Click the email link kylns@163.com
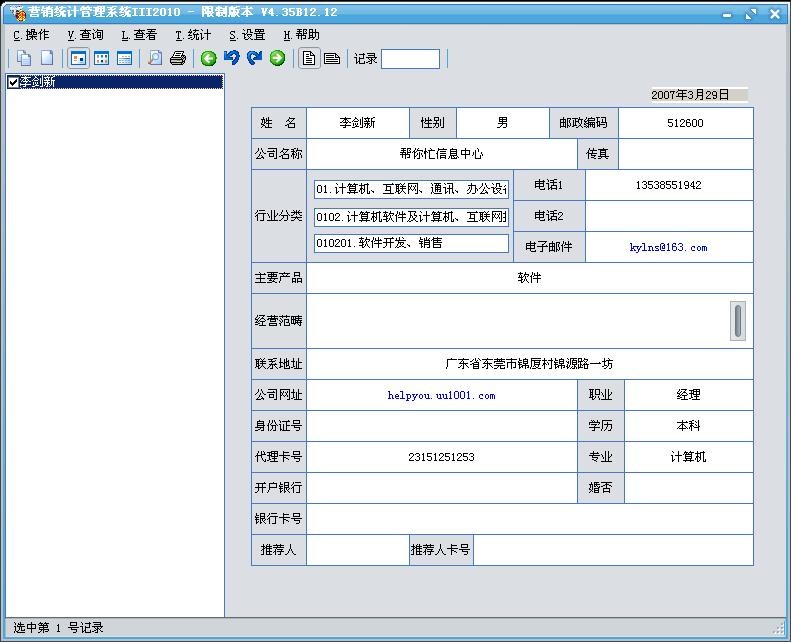This screenshot has width=791, height=642. point(668,247)
